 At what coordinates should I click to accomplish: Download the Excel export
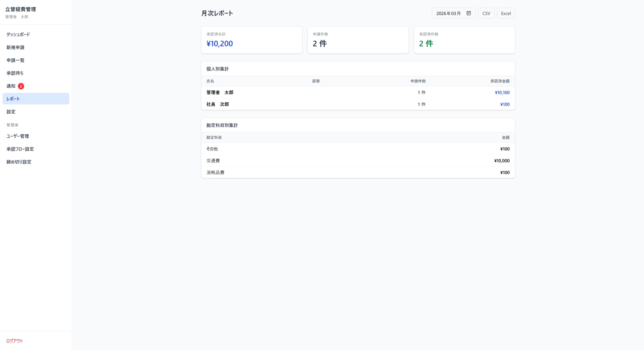click(x=505, y=13)
